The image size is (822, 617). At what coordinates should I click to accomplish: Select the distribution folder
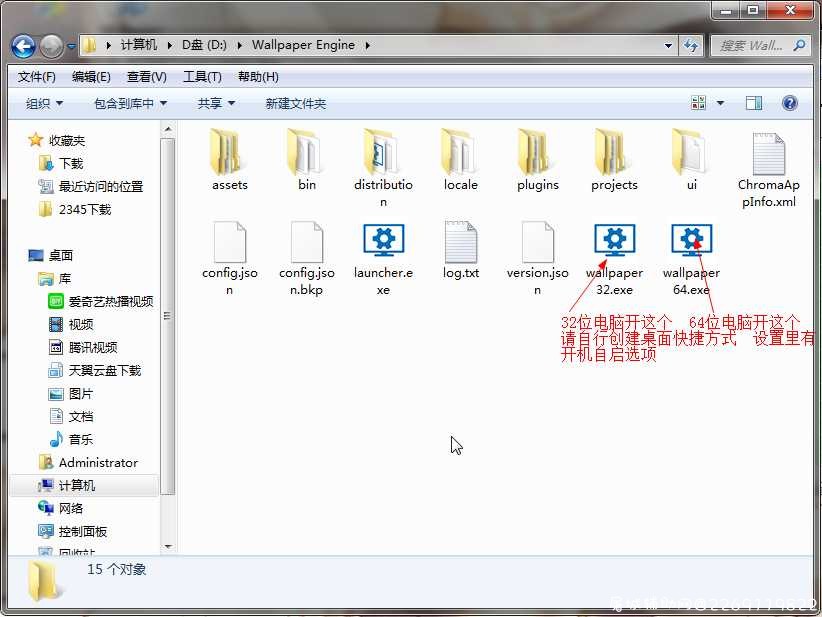click(383, 168)
